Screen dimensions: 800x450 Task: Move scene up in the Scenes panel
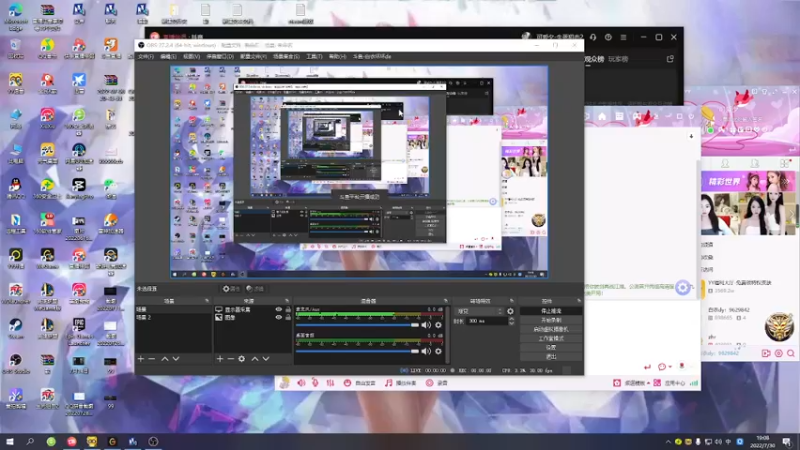click(x=165, y=359)
